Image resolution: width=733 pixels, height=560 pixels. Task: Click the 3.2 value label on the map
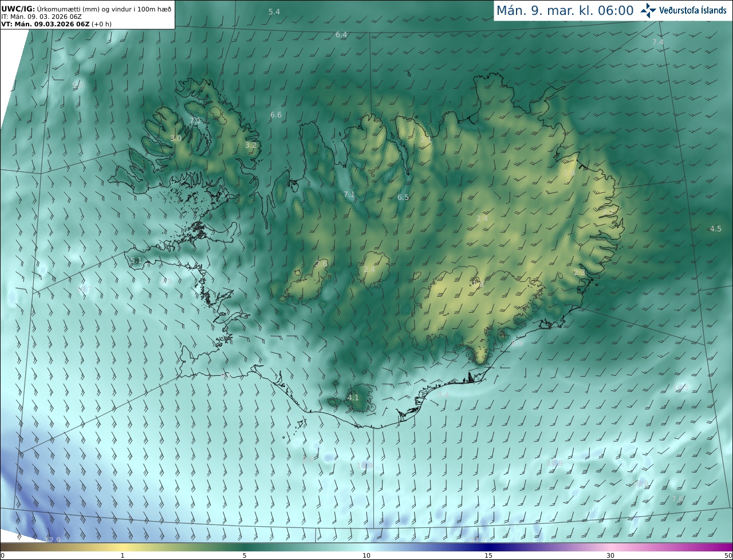click(251, 145)
